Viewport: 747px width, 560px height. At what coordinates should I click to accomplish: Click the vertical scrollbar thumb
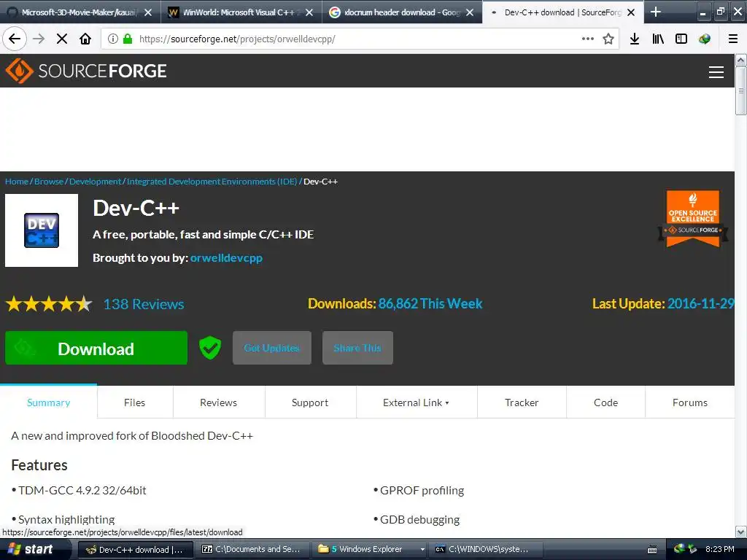tap(741, 90)
